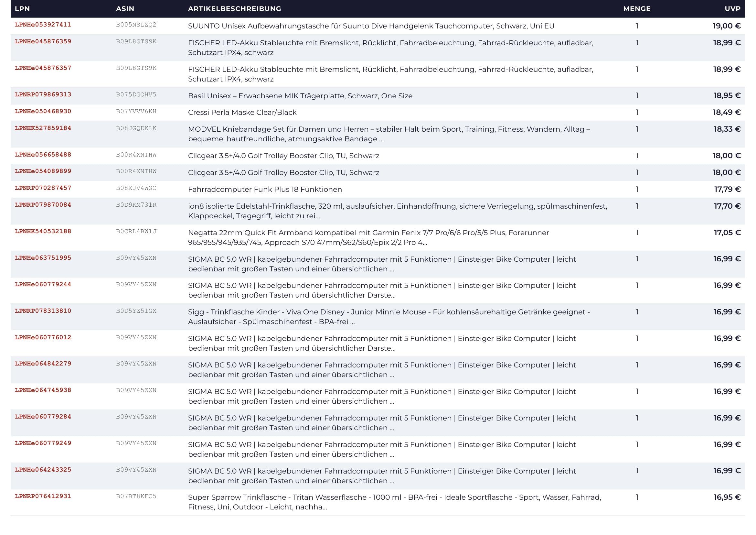Click the UVP column header
This screenshot has width=756, height=535.
click(733, 8)
